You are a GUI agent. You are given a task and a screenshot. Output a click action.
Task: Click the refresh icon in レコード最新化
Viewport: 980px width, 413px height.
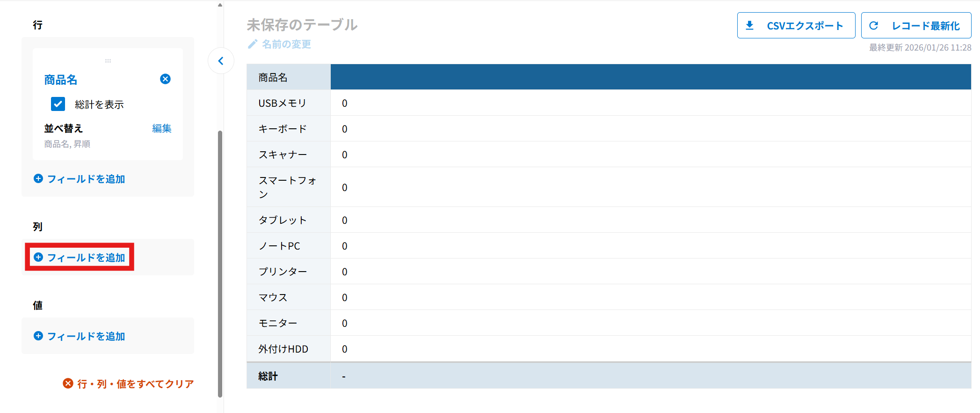pos(873,26)
